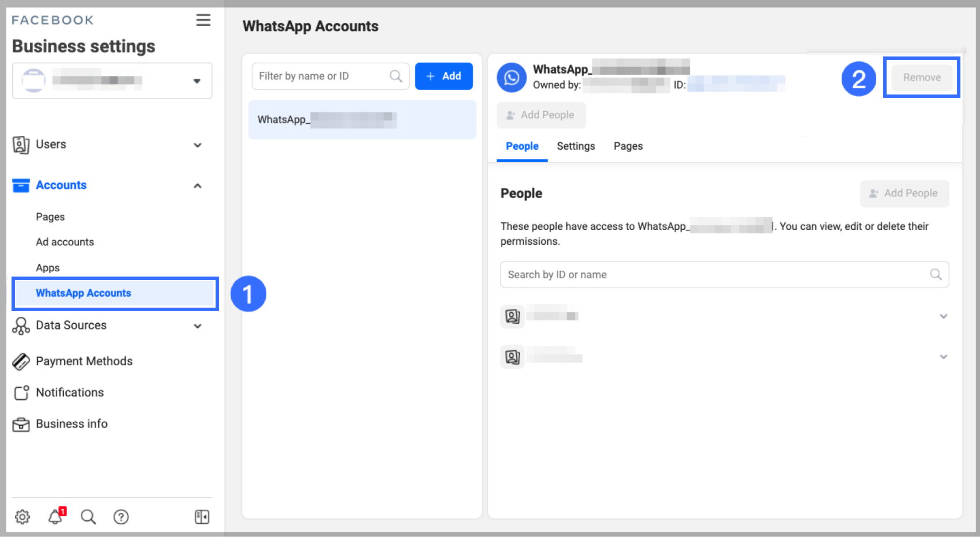Click the business account avatar in the selector
This screenshot has height=537, width=980.
[x=33, y=81]
